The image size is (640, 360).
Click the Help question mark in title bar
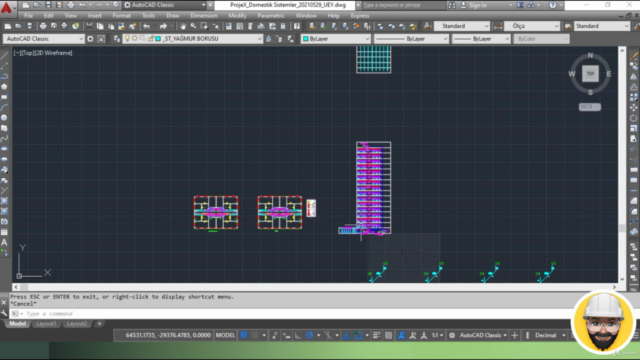point(553,5)
